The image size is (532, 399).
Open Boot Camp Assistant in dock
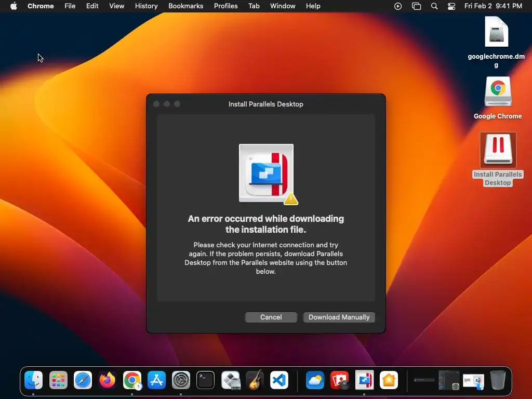(x=230, y=380)
